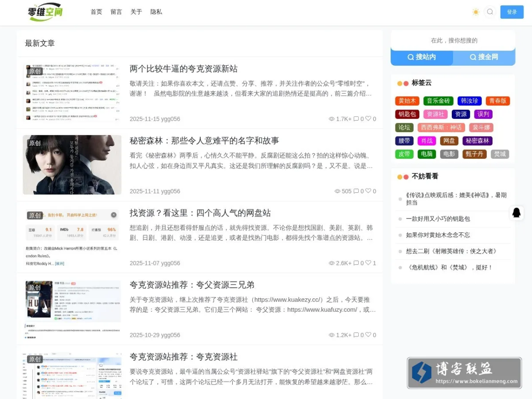
Task: Select the 论坛 tag
Action: tap(404, 127)
